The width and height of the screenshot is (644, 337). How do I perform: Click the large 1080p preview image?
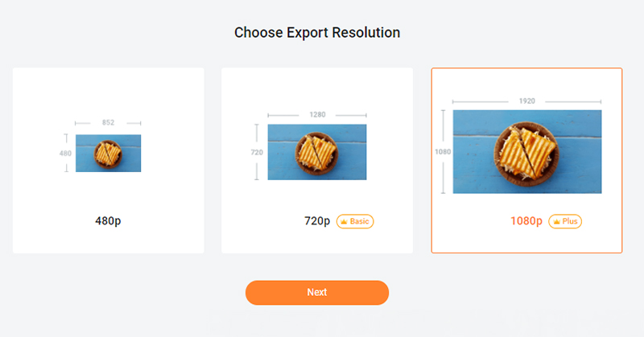(x=526, y=151)
